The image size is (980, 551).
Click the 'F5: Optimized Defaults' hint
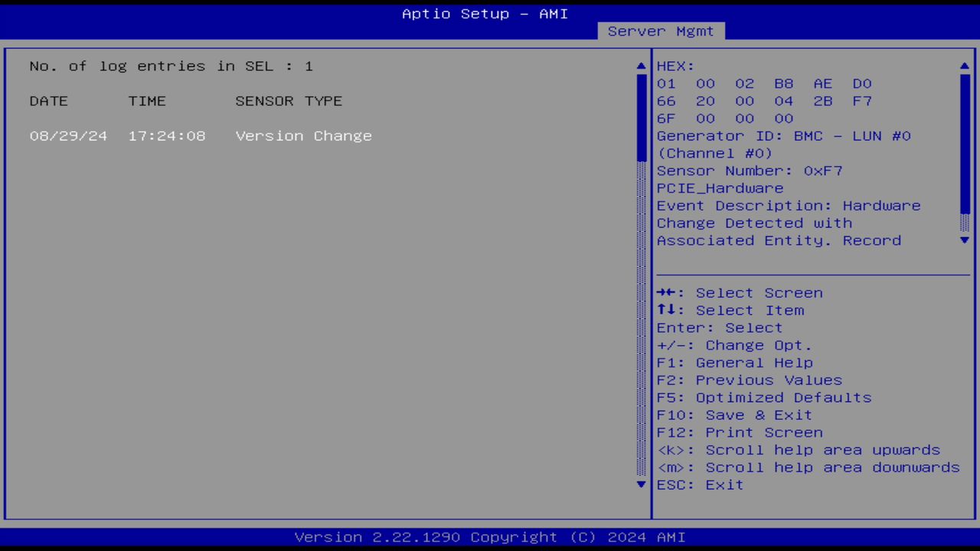764,398
